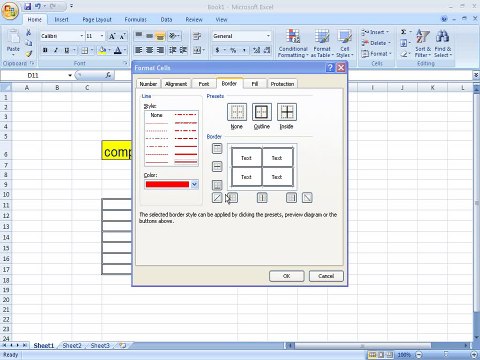Toggle Align Text Left in the ribbon
The height and width of the screenshot is (360, 480).
click(x=139, y=50)
